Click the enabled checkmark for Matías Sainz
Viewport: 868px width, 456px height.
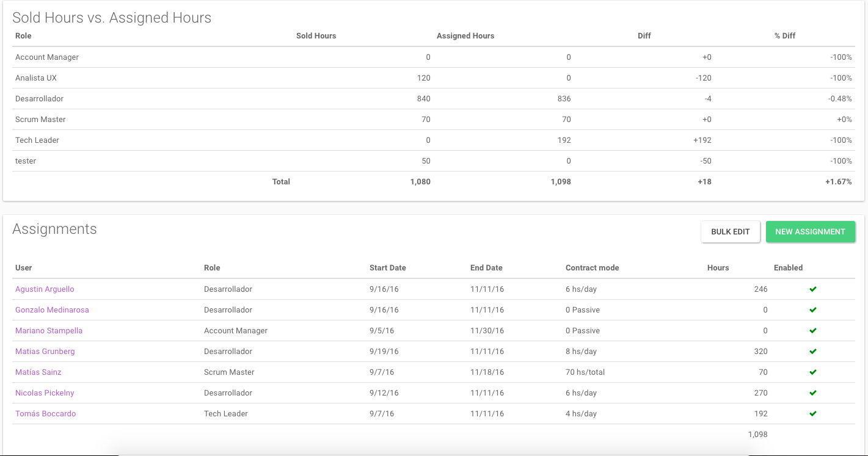pos(812,372)
